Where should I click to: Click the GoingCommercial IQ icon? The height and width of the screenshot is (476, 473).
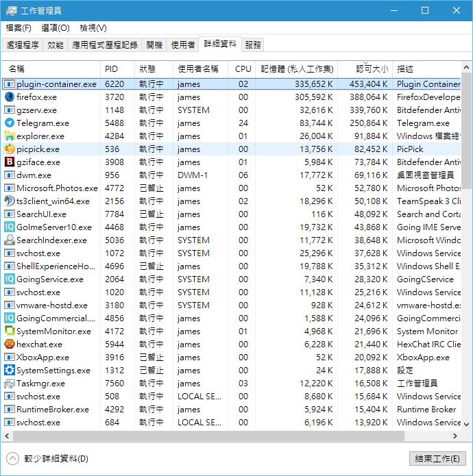[10, 318]
